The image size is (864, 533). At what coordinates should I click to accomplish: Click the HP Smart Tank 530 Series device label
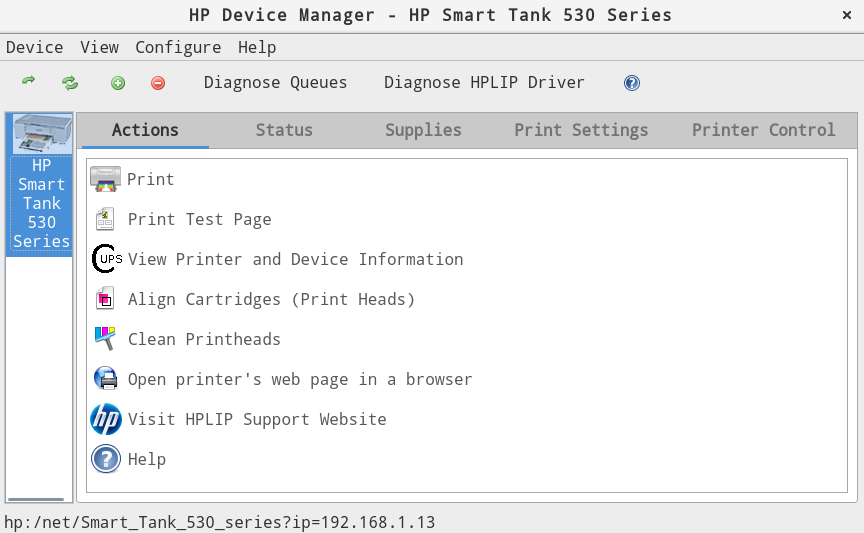coord(42,203)
